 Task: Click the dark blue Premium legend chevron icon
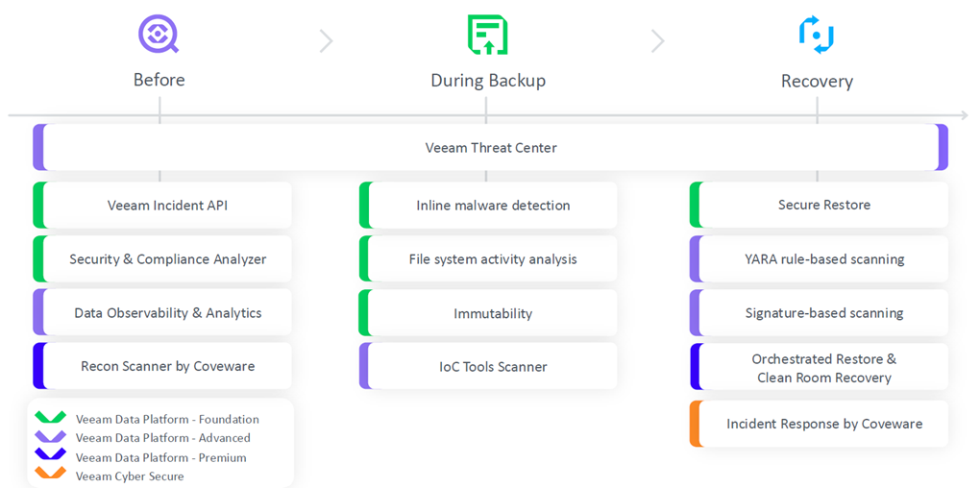50,456
